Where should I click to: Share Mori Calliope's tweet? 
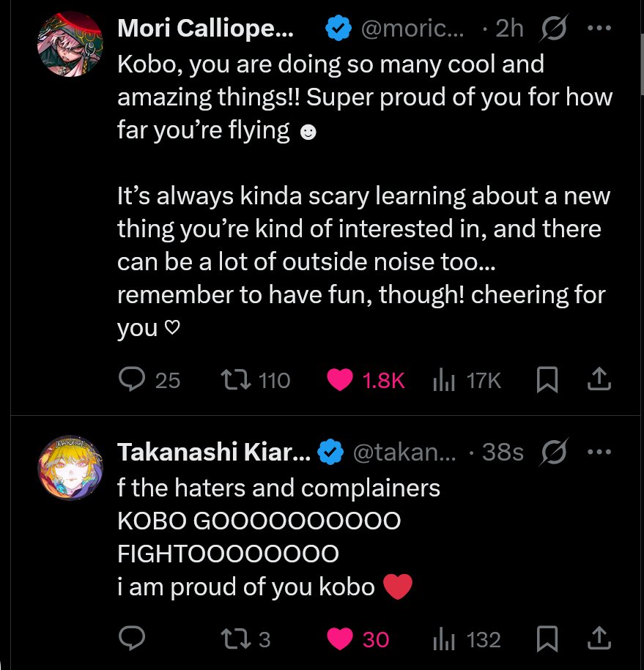pyautogui.click(x=599, y=379)
